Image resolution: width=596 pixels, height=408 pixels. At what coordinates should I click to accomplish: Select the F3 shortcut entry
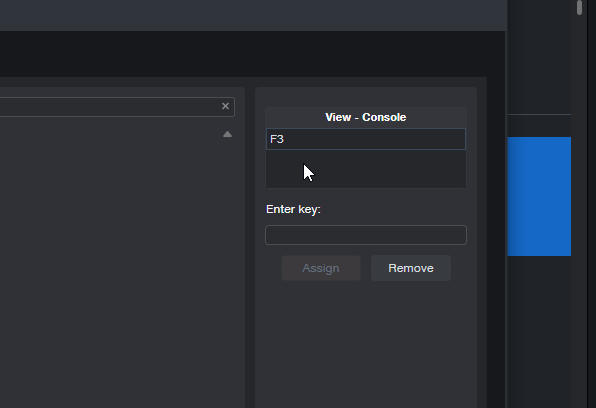click(x=366, y=139)
